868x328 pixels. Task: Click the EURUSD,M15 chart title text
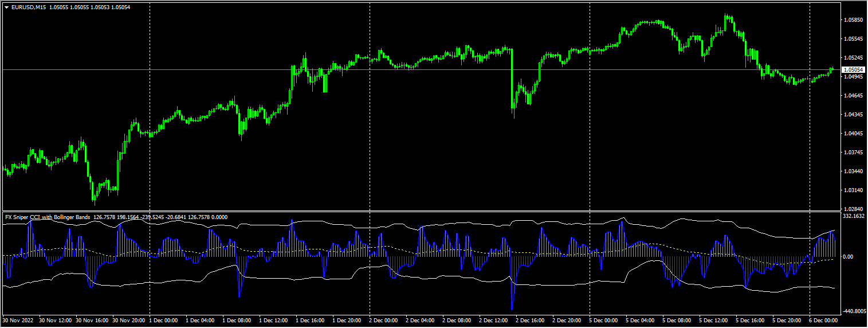click(x=29, y=7)
